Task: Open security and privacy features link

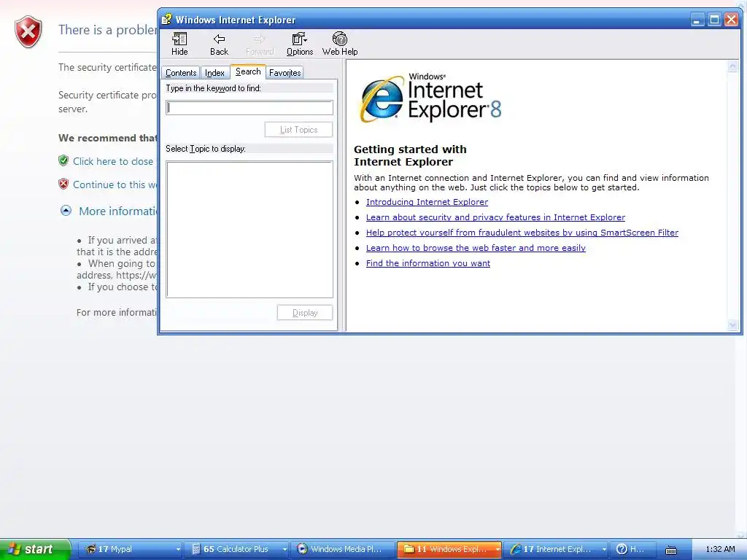Action: point(495,217)
